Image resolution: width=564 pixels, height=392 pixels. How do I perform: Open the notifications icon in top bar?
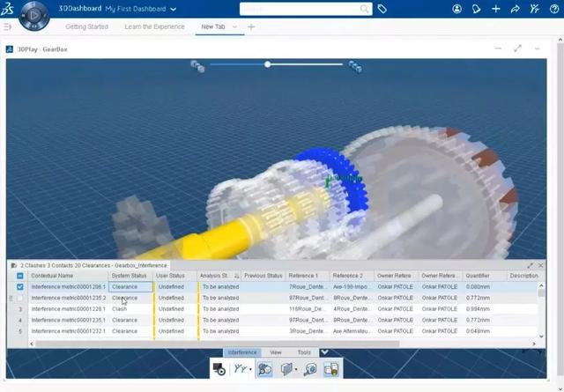click(476, 9)
